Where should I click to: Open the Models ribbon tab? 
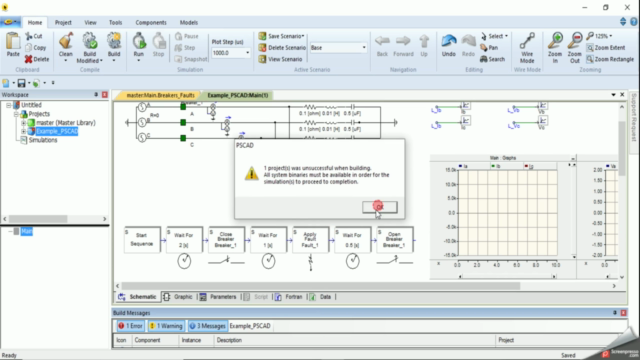[189, 22]
